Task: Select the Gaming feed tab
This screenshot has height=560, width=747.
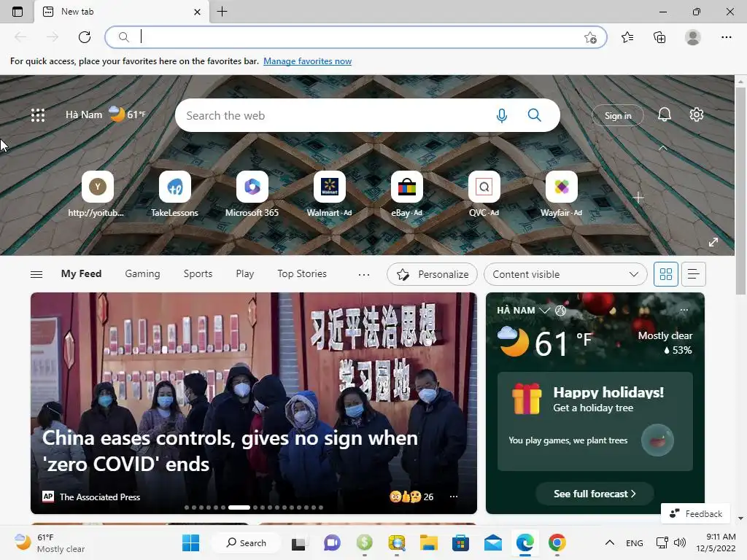Action: point(142,274)
